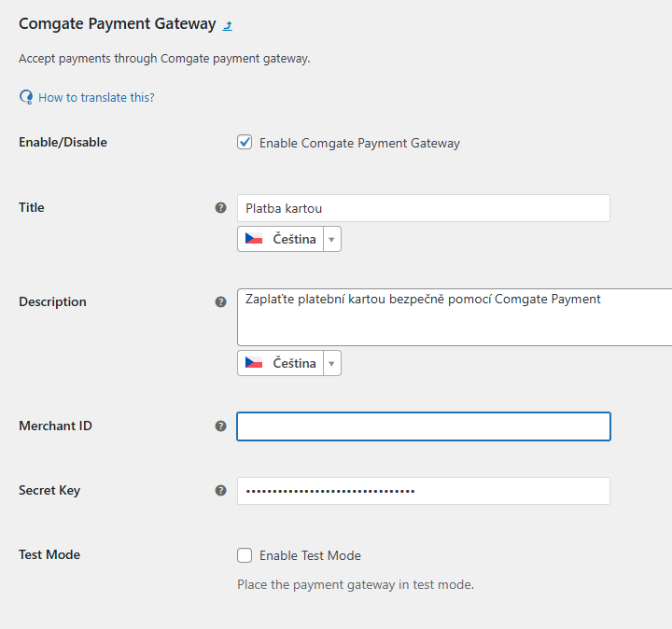Viewport: 672px width, 629px height.
Task: Show help tooltip icon for Merchant ID
Action: click(x=220, y=426)
